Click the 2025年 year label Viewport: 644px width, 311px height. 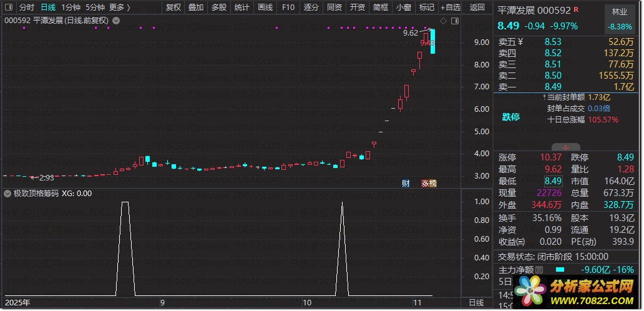tap(17, 304)
